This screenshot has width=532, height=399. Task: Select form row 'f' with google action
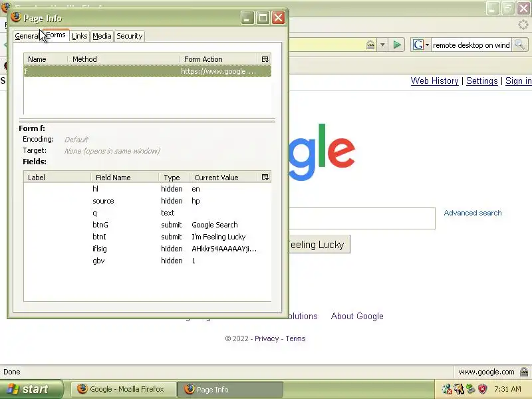pyautogui.click(x=147, y=71)
